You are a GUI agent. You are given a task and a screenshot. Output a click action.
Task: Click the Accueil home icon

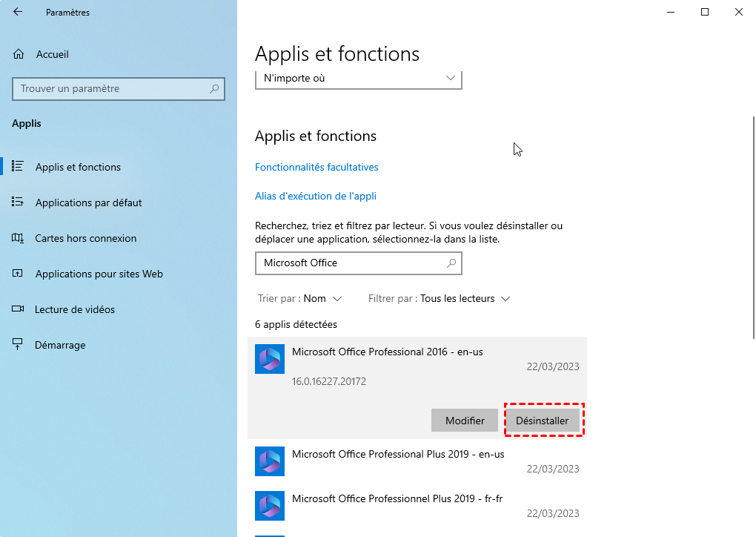(19, 54)
